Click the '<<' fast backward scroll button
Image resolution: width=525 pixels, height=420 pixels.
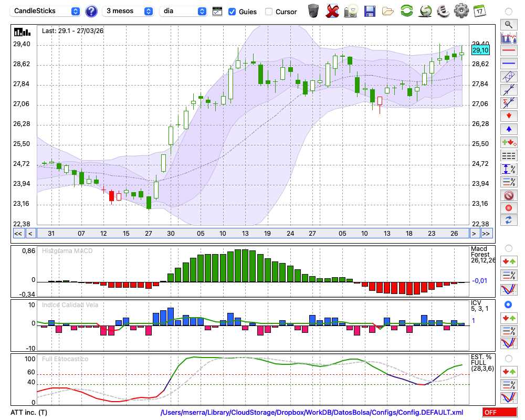pyautogui.click(x=18, y=234)
